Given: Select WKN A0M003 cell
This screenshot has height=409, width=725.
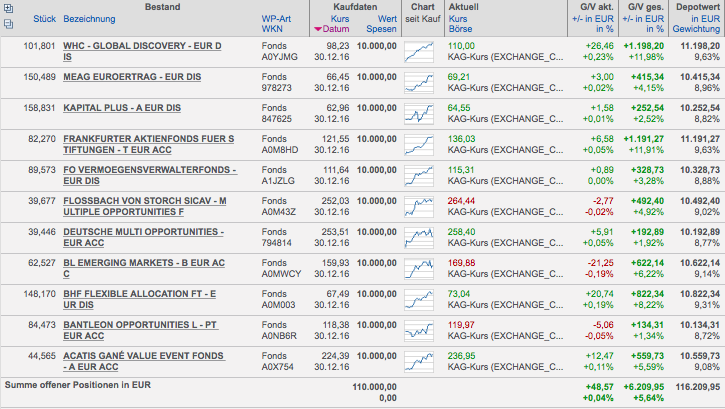Looking at the screenshot, I should (x=279, y=305).
